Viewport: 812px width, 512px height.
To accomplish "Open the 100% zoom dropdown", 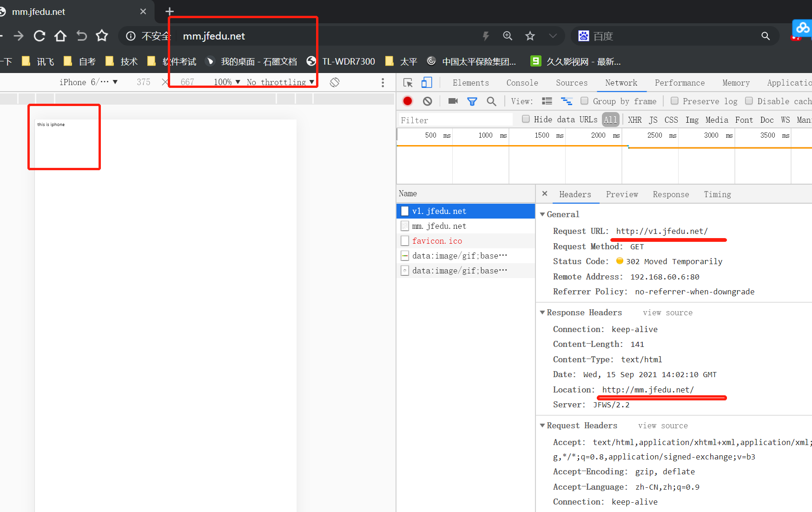I will click(x=227, y=82).
